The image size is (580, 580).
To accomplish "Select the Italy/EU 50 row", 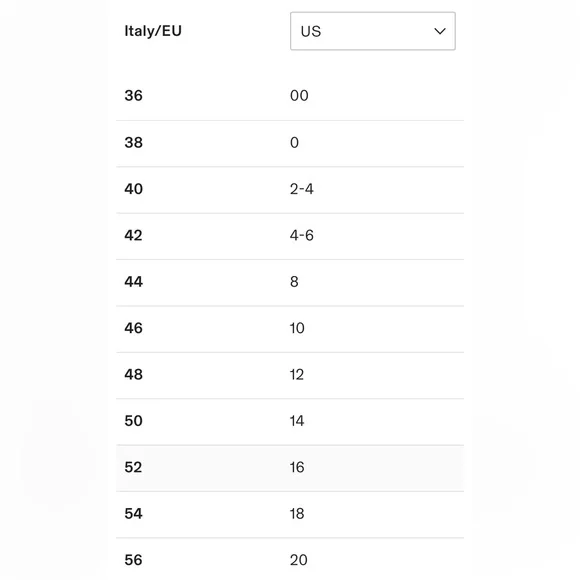I will pos(290,422).
